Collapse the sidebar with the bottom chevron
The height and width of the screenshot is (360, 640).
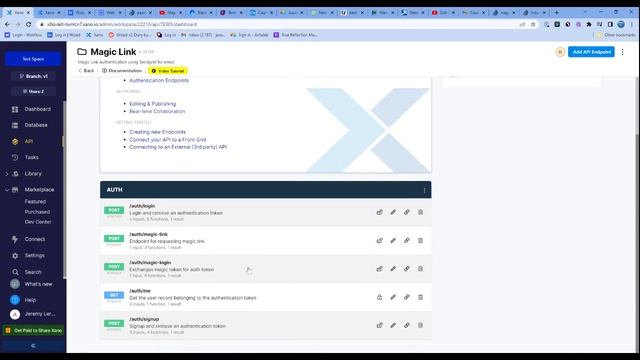(x=33, y=346)
